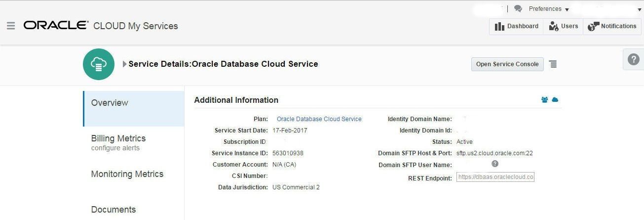The width and height of the screenshot is (644, 220).
Task: Click Open Service Console button
Action: click(507, 64)
